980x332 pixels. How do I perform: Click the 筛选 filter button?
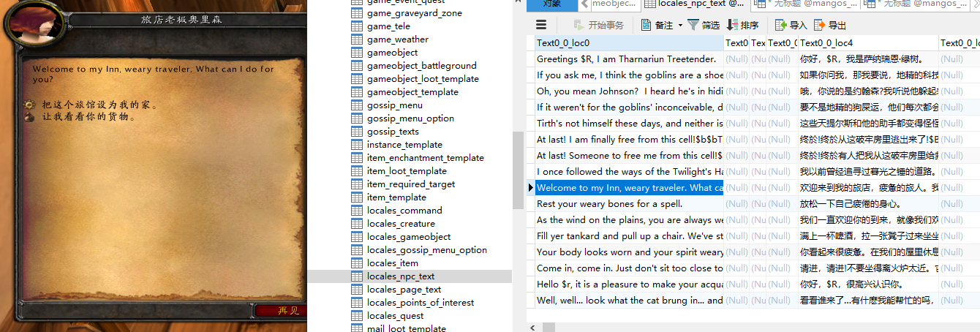tap(703, 25)
